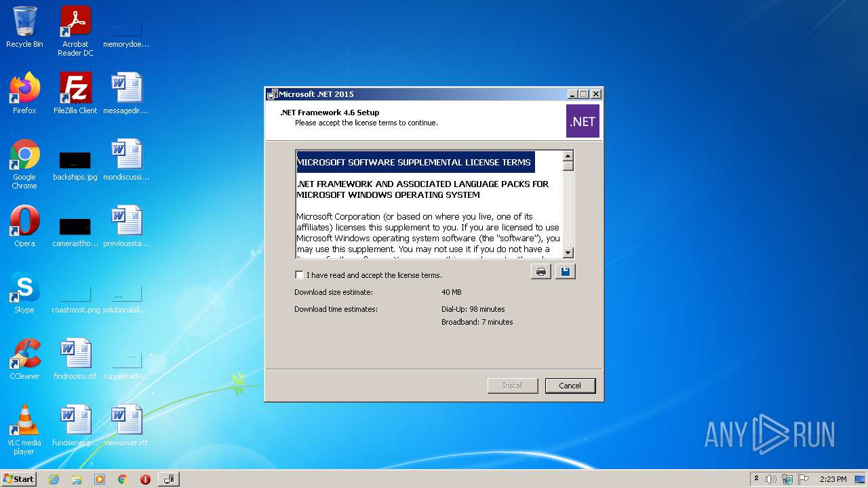Select the camerastho file icon
This screenshot has width=868, height=488.
(x=75, y=231)
